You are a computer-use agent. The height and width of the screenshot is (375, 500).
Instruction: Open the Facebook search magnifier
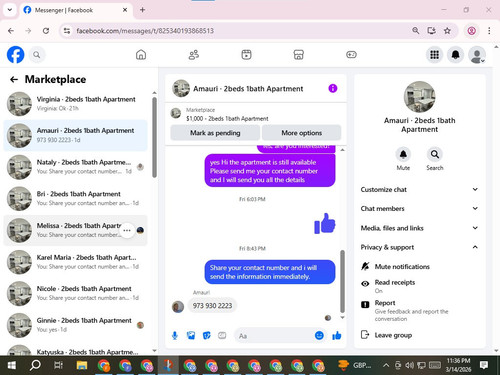37,55
